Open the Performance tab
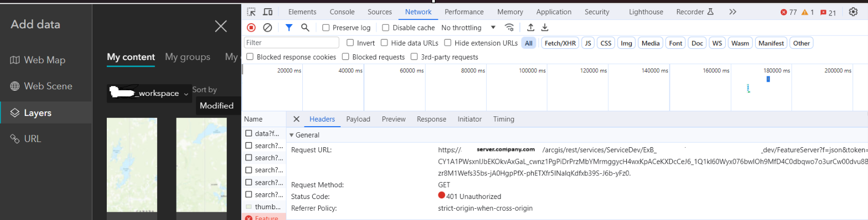The width and height of the screenshot is (868, 220). click(464, 12)
